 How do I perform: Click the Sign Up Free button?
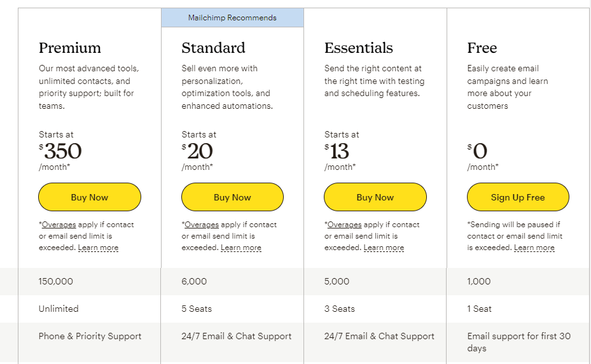point(518,197)
